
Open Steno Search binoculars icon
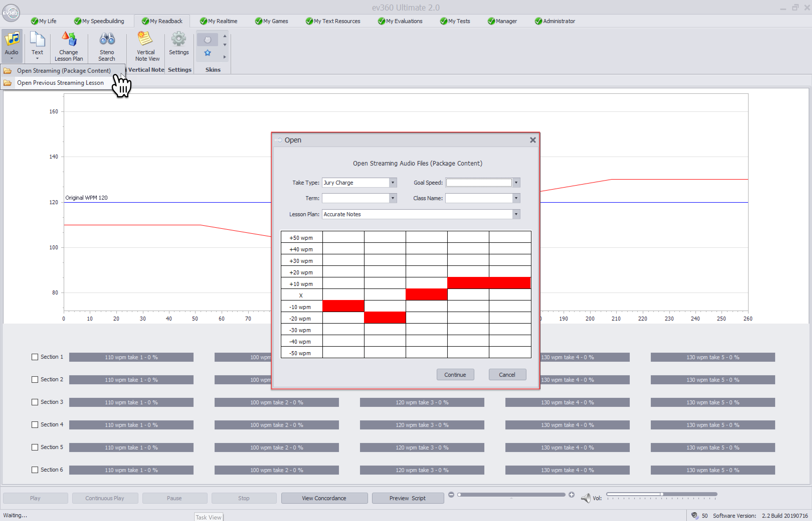107,39
